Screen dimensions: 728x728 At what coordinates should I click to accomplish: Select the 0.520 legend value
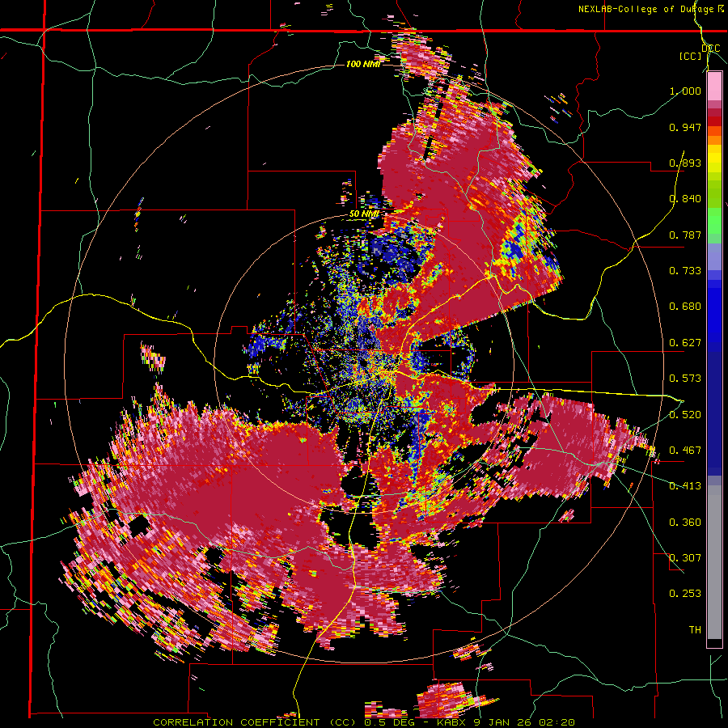(x=685, y=415)
